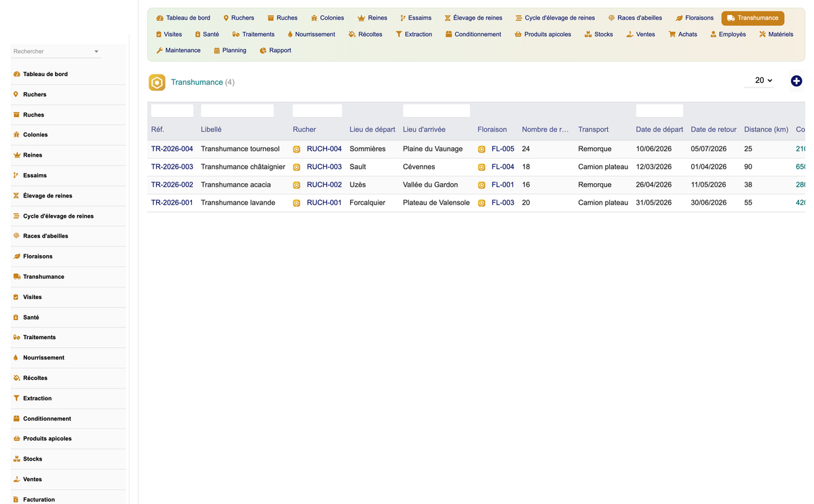
Task: Click the Rucher column filter field
Action: tap(317, 111)
